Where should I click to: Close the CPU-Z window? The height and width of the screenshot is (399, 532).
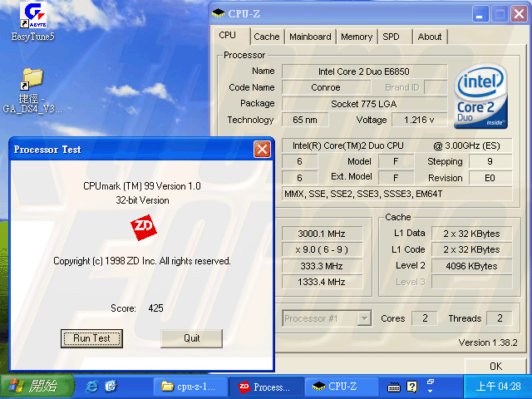tap(519, 14)
